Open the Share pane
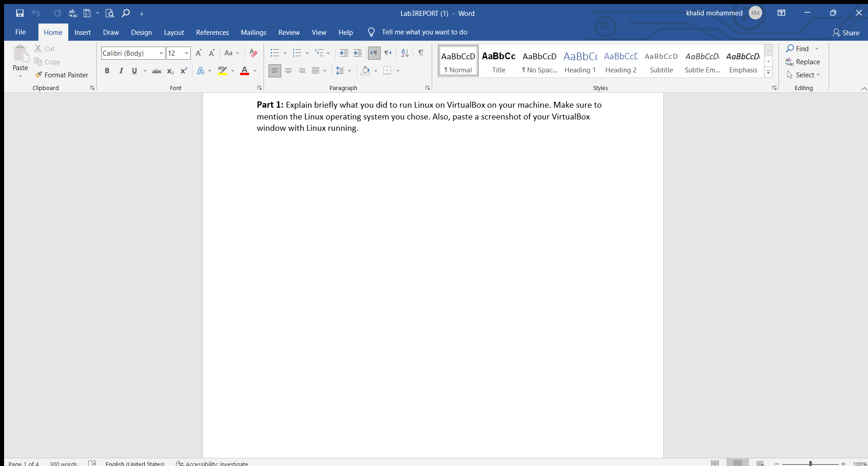 846,33
